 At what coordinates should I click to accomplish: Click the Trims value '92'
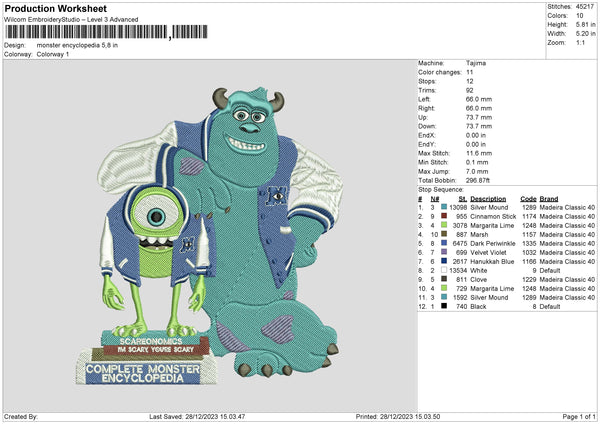(x=470, y=90)
